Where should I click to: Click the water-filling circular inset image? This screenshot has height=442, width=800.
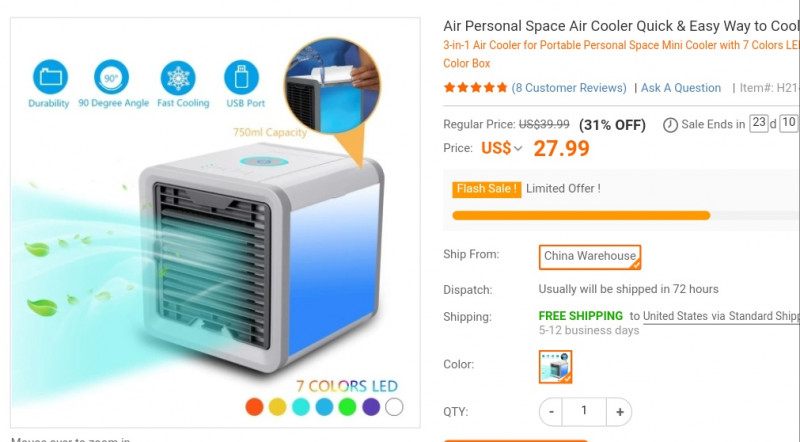[332, 86]
